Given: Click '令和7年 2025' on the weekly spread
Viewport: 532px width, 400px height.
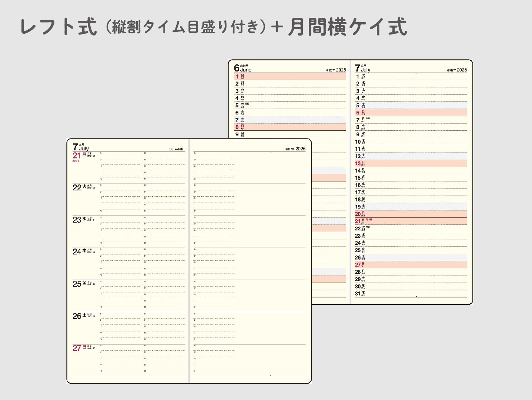Looking at the screenshot, I should point(295,149).
